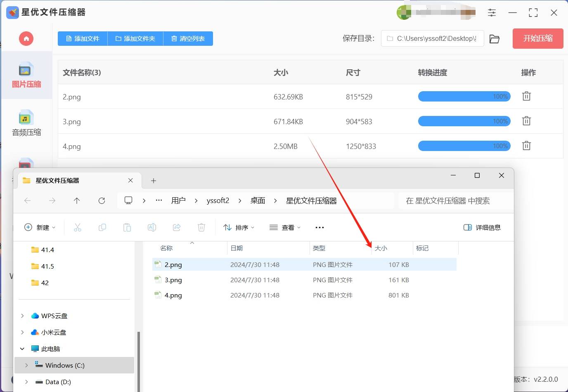Viewport: 568px width, 392px height.
Task: Click the 开始压缩 start compression button
Action: pyautogui.click(x=538, y=38)
